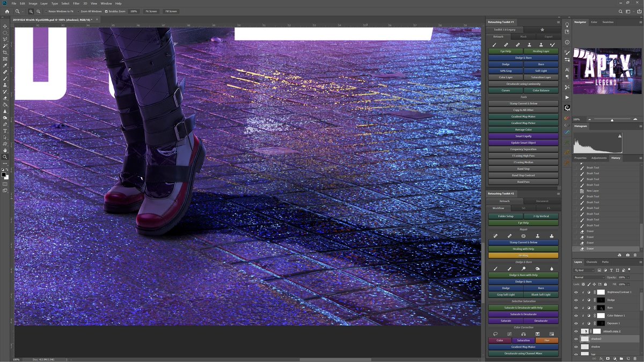Open the Learn lightbulb panel icon

pos(567,25)
